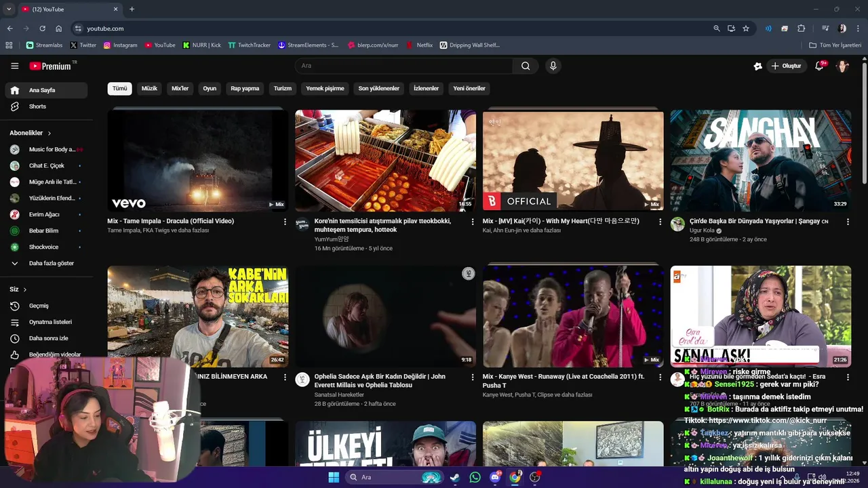Expand the Abonelikler section chevron
The image size is (868, 488).
(50, 134)
